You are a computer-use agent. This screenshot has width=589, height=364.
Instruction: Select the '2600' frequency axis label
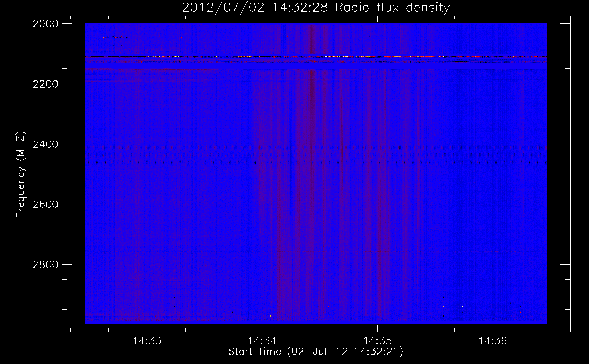click(46, 204)
